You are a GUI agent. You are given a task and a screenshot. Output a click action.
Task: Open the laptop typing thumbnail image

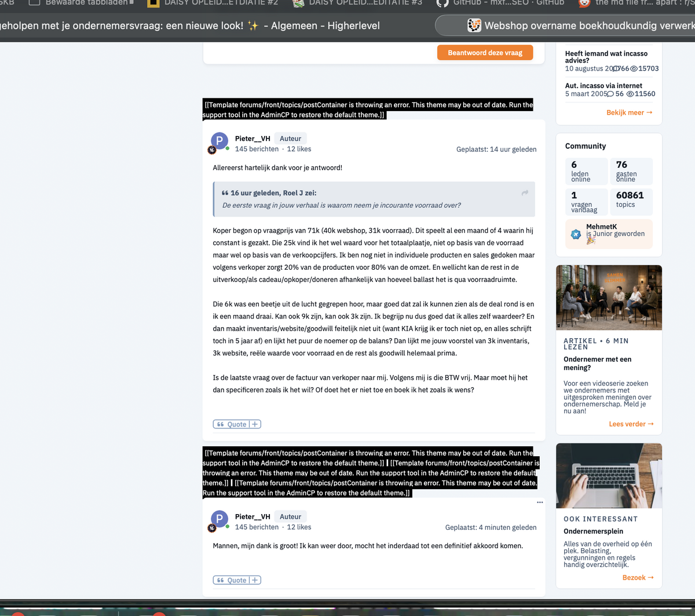(609, 476)
